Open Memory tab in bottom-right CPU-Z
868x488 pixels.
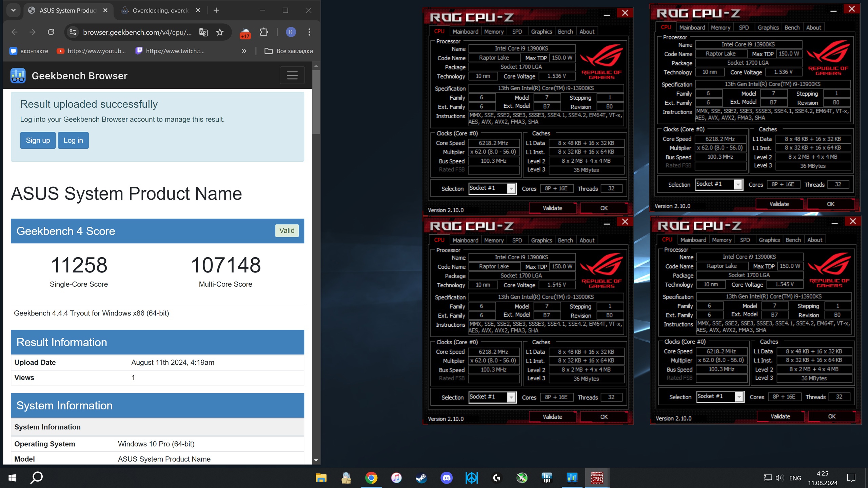pyautogui.click(x=722, y=240)
